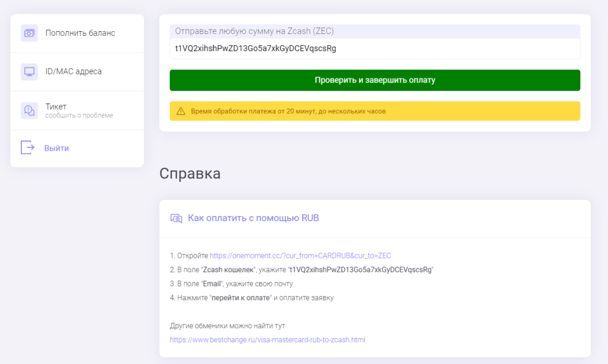The height and width of the screenshot is (364, 608).
Task: Open the onemoment.cc exchange link in step 1
Action: pyautogui.click(x=301, y=255)
